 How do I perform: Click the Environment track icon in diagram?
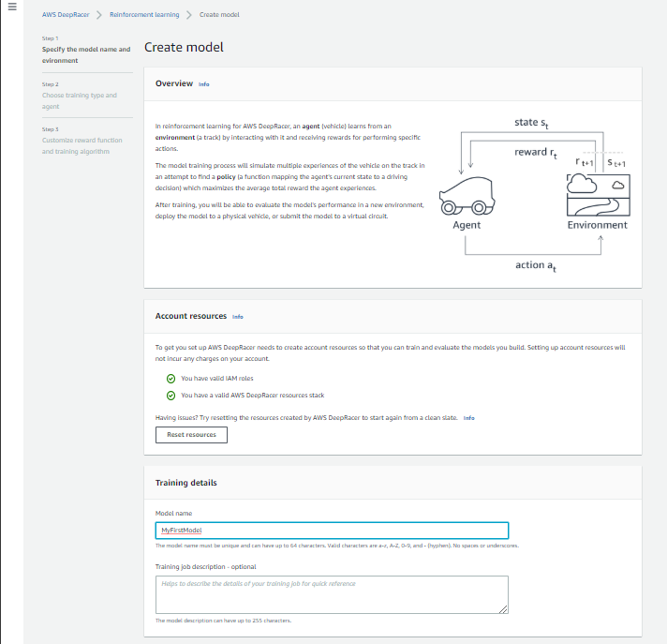click(x=598, y=195)
